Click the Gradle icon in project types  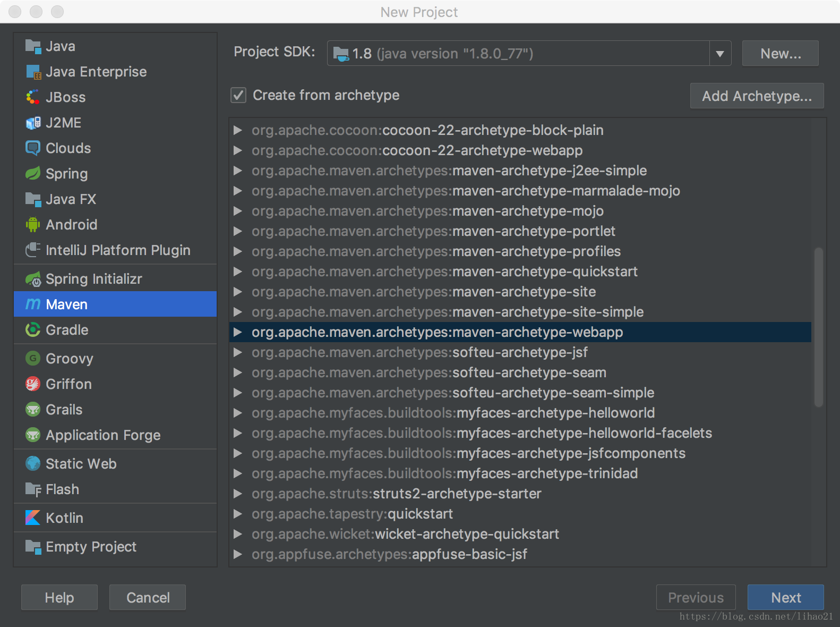tap(33, 330)
